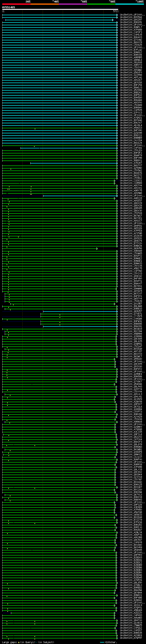Screen dimensions: 146x644
Task: Select hit label UniRef100_B6TIE1
Action: [131, 218]
